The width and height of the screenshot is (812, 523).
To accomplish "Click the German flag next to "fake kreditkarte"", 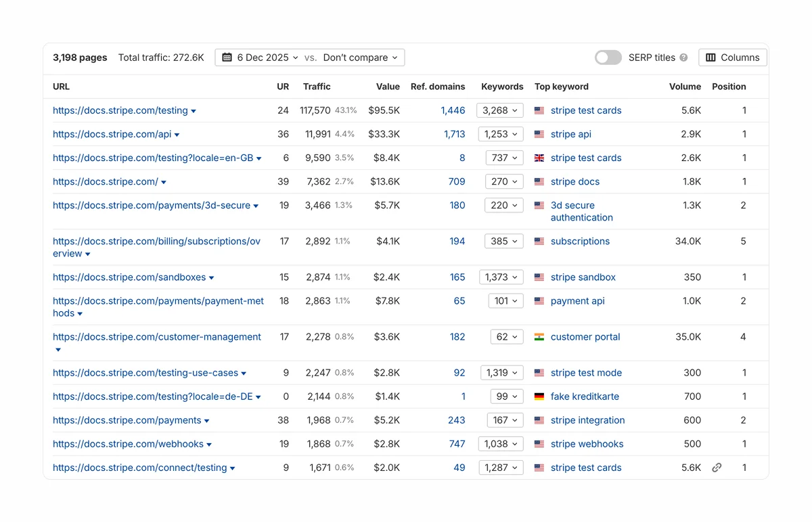I will pyautogui.click(x=538, y=396).
